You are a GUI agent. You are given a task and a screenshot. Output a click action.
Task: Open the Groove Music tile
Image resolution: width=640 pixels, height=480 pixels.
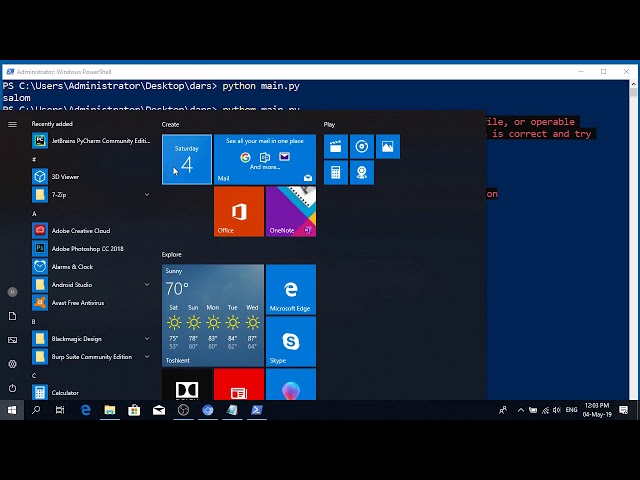[x=362, y=147]
